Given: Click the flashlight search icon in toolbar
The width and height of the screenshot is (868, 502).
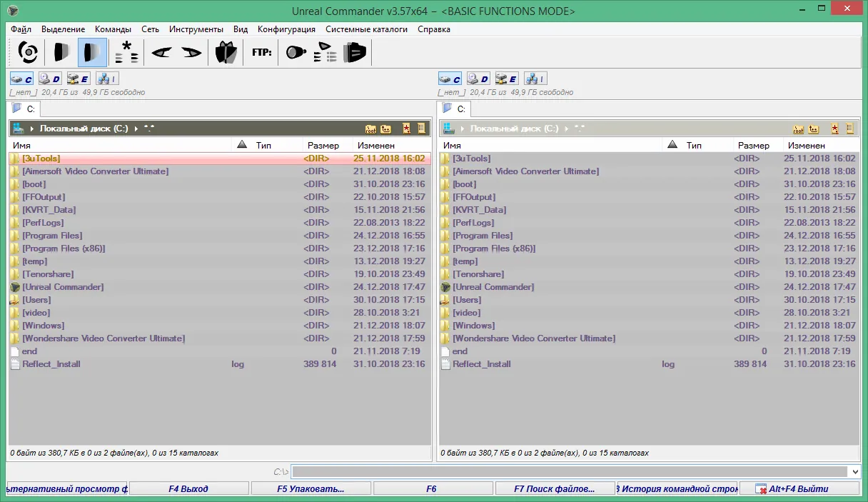Looking at the screenshot, I should 296,52.
